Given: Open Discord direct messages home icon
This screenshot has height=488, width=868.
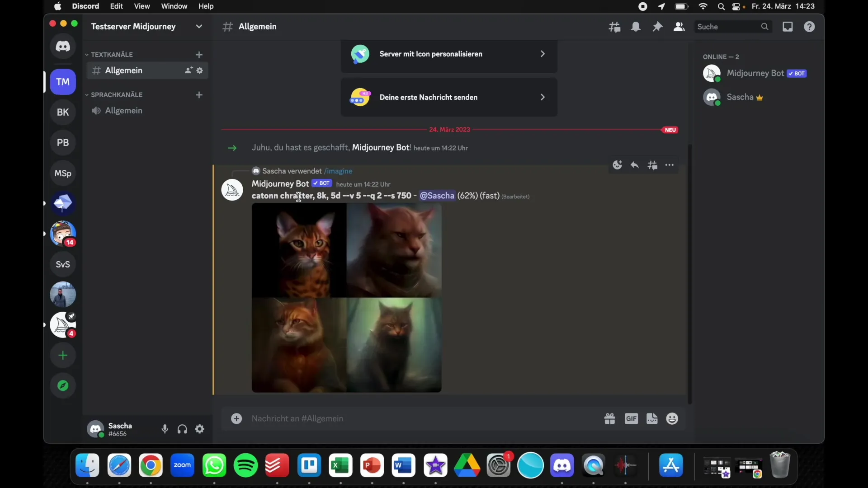Looking at the screenshot, I should [63, 46].
